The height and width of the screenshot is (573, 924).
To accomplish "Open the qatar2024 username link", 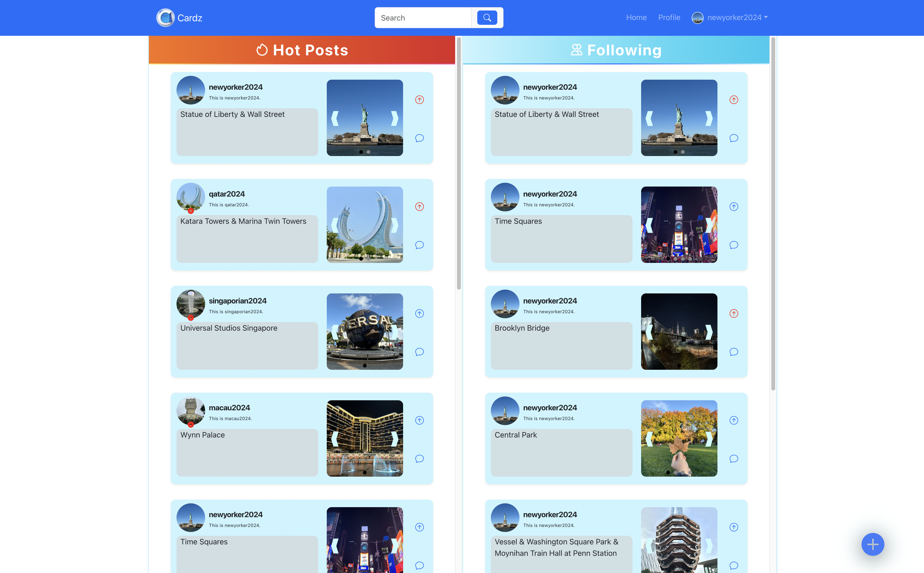I will coord(227,194).
